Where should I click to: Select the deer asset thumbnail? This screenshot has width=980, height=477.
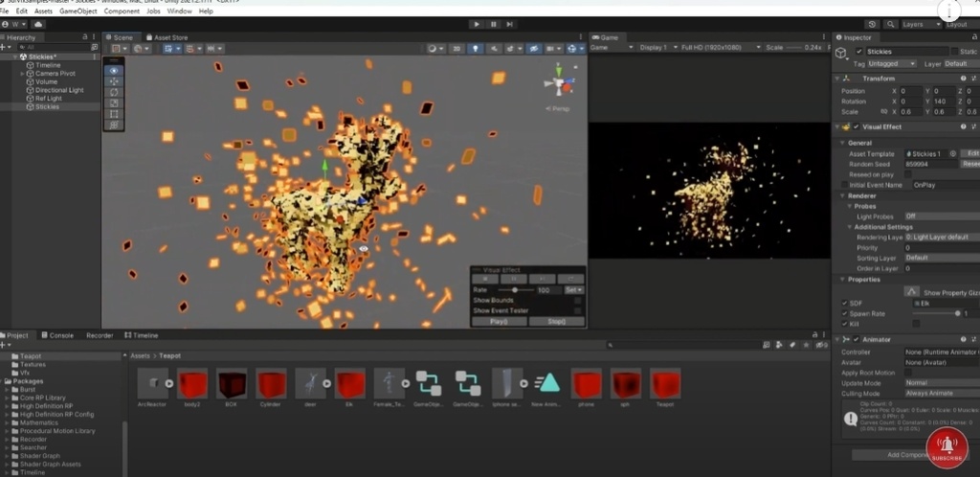coord(311,383)
